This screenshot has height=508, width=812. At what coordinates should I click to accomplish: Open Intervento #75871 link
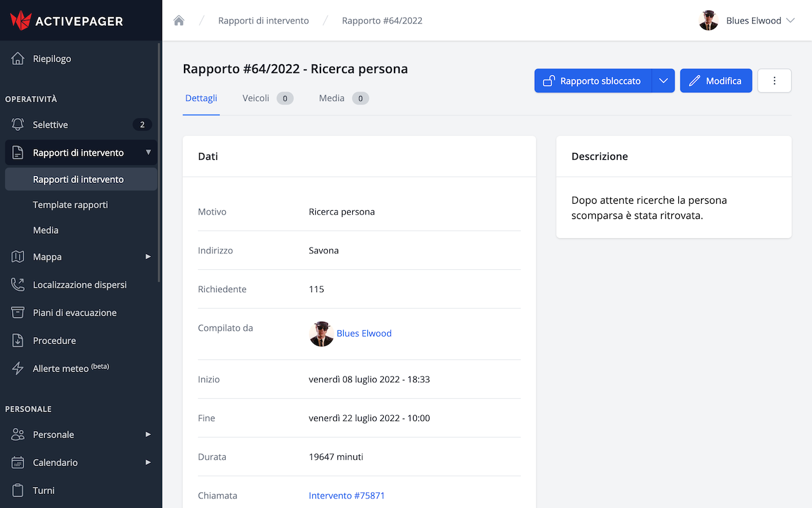click(346, 495)
